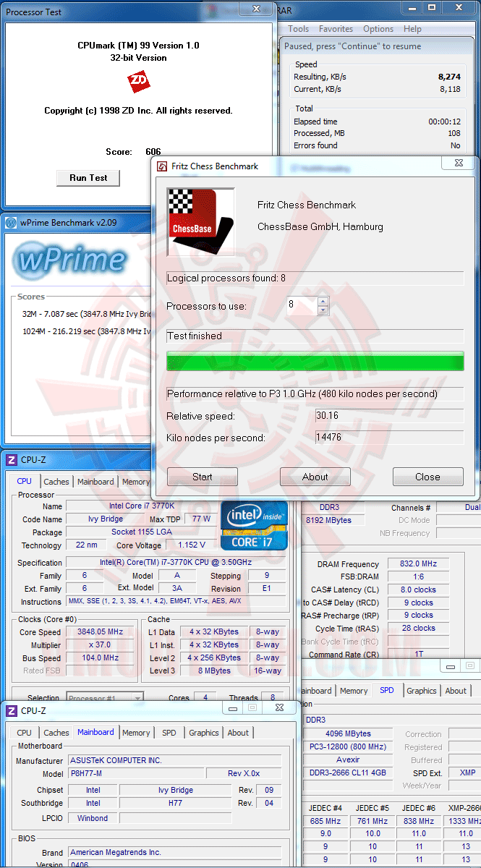Switch to SPD tab in CPU-Z Mainboard window

pos(169,733)
